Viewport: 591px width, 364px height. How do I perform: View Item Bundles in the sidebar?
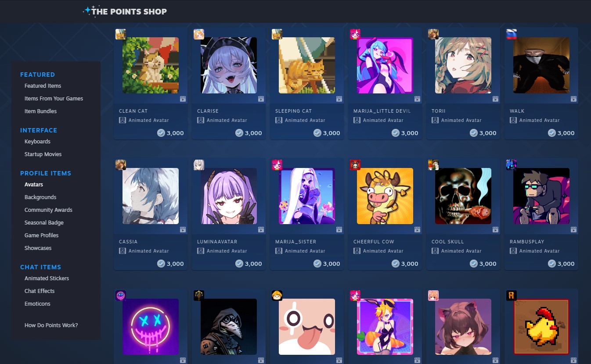click(40, 111)
